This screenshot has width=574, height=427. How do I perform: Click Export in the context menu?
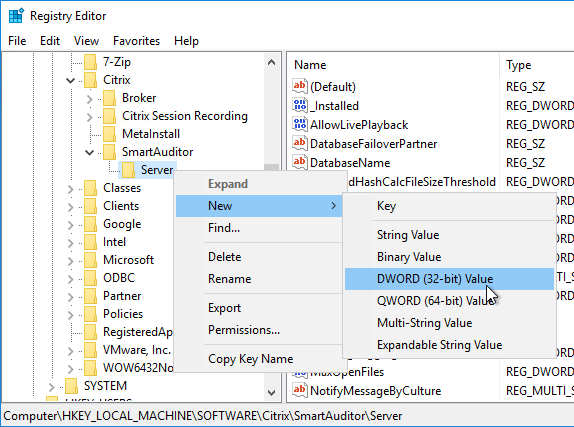[x=259, y=308]
